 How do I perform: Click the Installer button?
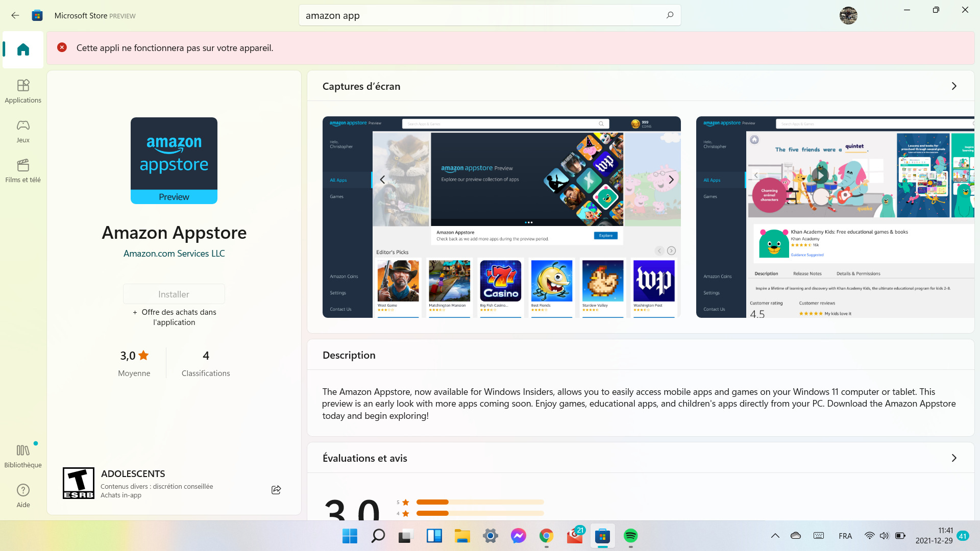(x=174, y=294)
